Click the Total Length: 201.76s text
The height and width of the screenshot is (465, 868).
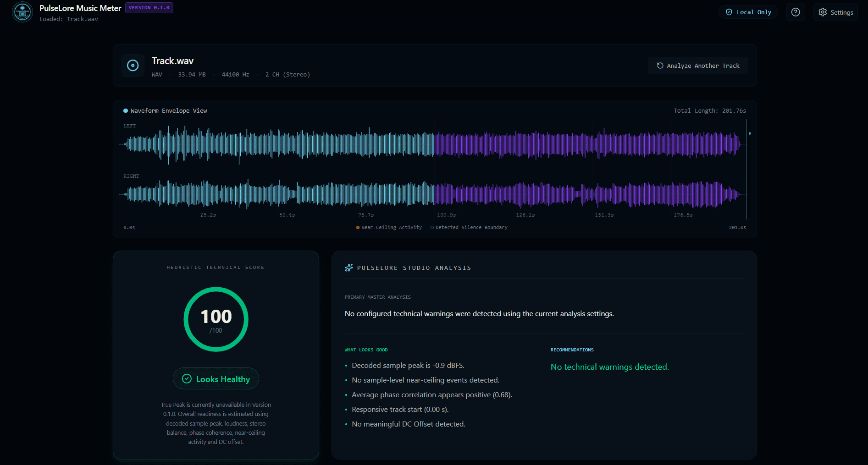[x=710, y=111]
